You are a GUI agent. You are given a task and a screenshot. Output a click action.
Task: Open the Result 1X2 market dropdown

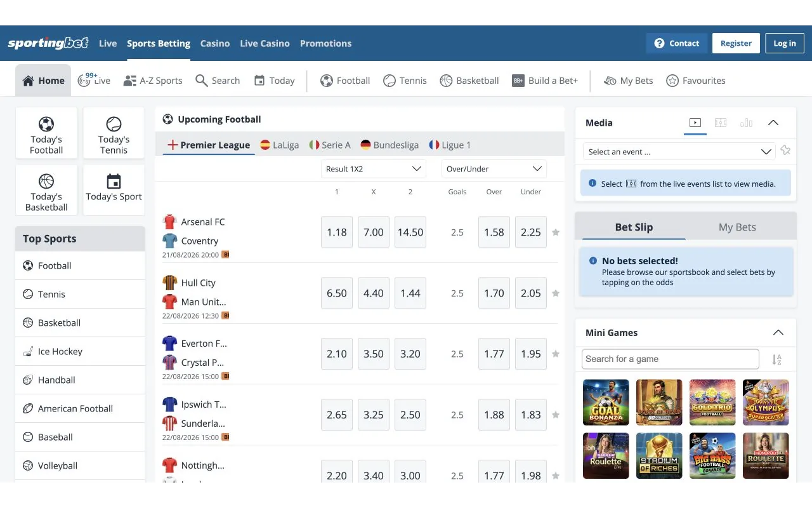pyautogui.click(x=374, y=169)
